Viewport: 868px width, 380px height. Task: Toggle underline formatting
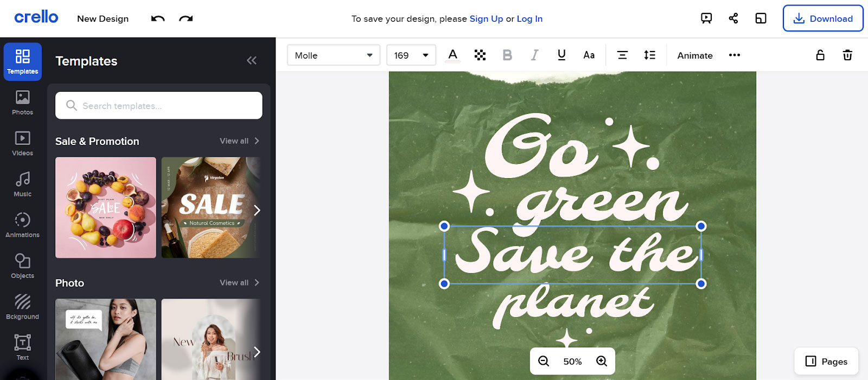click(561, 55)
